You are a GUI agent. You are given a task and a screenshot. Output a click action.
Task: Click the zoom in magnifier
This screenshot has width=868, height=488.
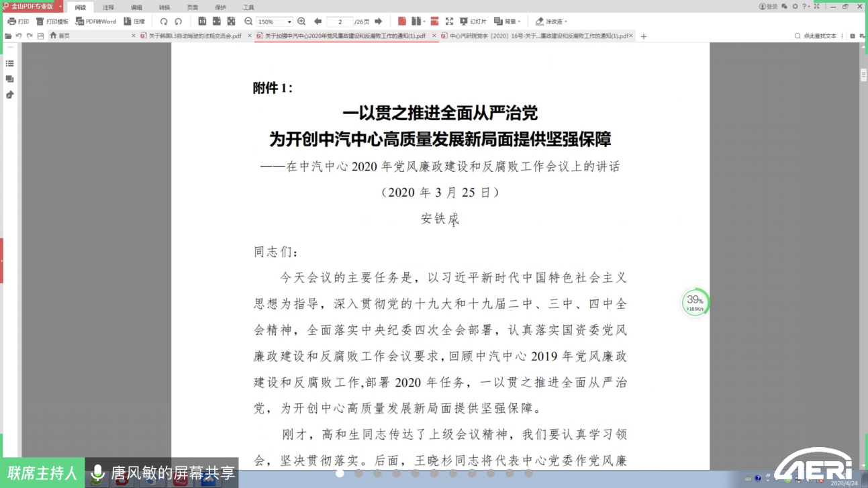pos(301,21)
